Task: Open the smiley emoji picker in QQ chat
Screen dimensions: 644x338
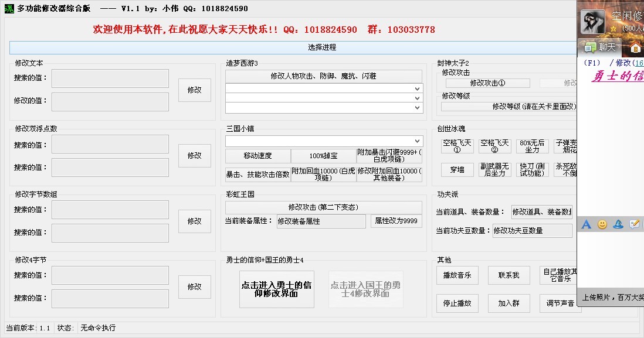Action: point(602,224)
